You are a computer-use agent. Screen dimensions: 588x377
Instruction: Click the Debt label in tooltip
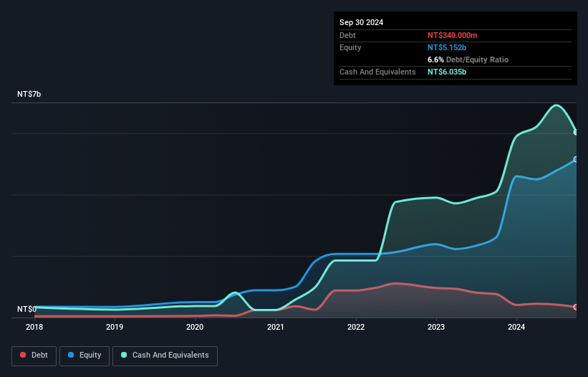tap(347, 35)
